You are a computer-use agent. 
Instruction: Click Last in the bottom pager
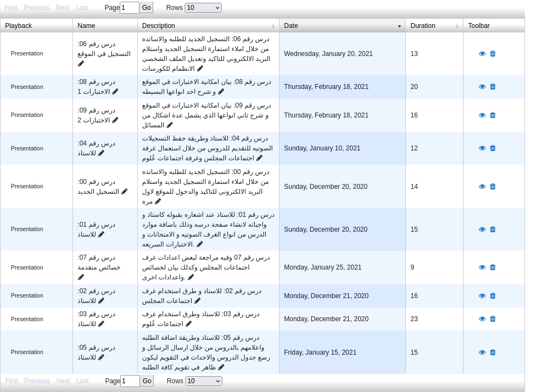tap(82, 380)
